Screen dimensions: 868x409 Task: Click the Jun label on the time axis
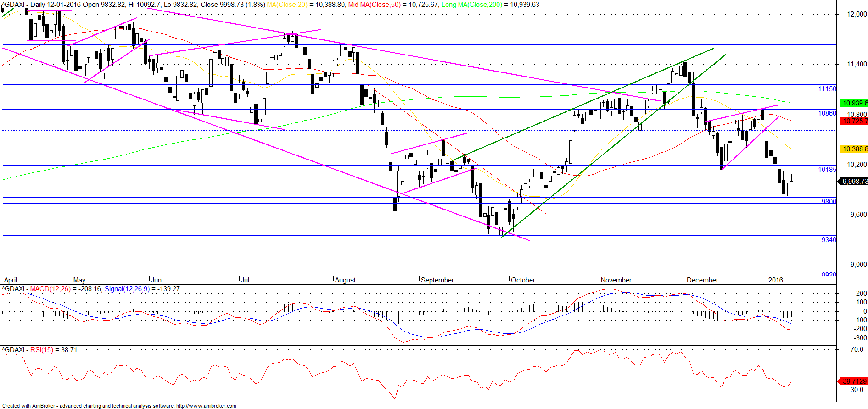click(x=157, y=280)
